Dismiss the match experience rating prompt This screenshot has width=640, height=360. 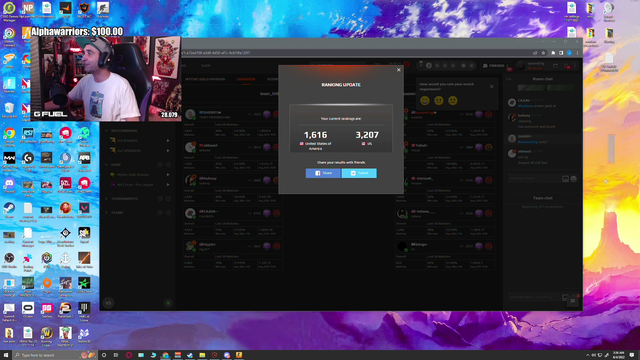click(x=491, y=87)
